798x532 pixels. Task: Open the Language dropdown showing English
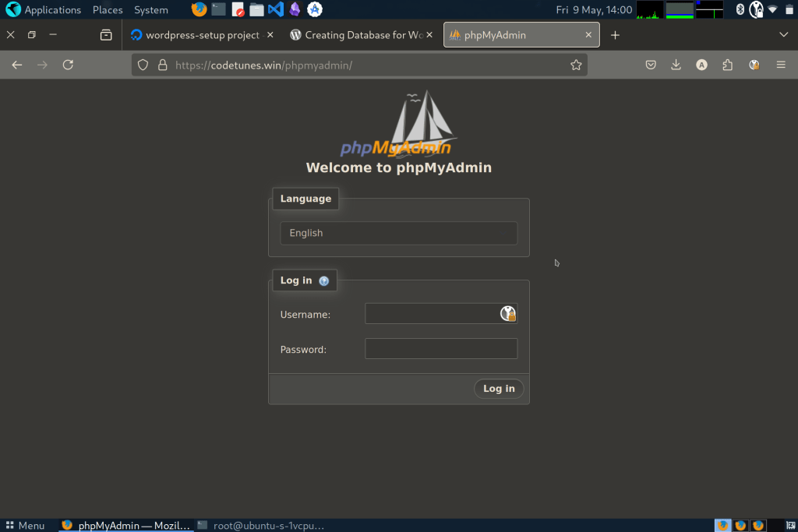pyautogui.click(x=398, y=233)
